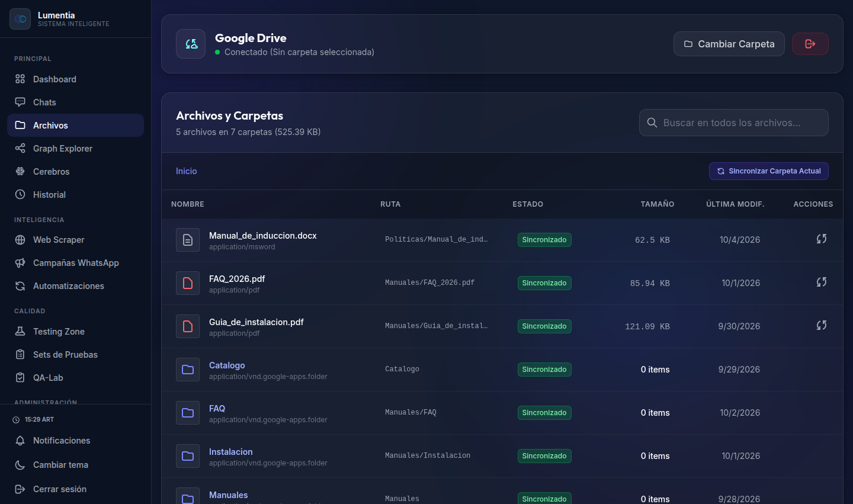Open Graph Explorer section
The width and height of the screenshot is (853, 504).
point(75,149)
